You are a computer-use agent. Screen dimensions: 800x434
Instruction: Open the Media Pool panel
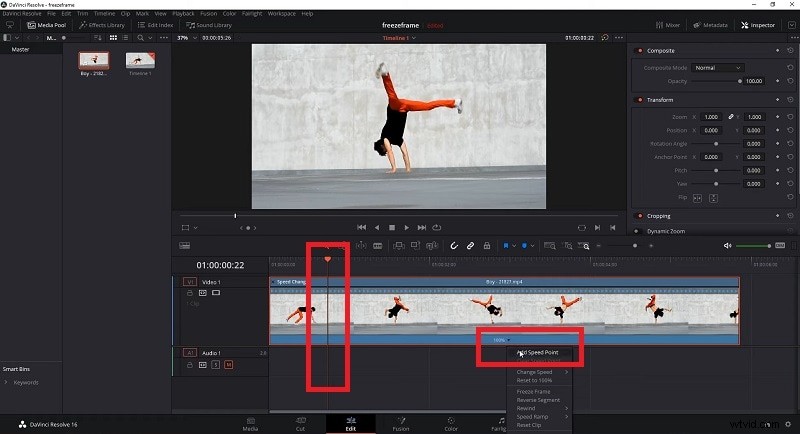(x=46, y=25)
